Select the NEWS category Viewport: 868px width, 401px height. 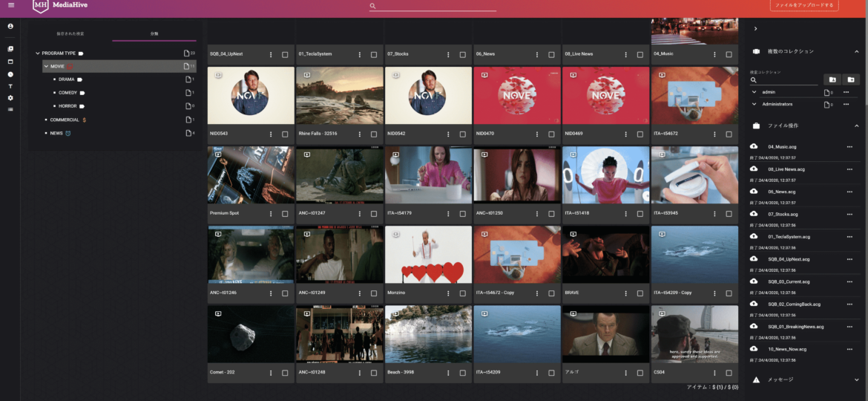click(56, 134)
